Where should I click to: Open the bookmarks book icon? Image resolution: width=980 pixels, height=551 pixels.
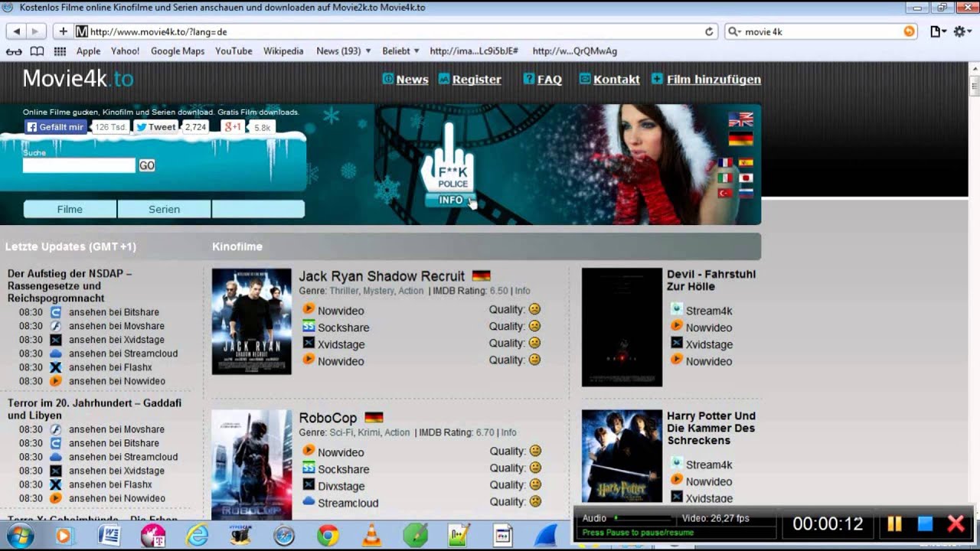point(37,51)
